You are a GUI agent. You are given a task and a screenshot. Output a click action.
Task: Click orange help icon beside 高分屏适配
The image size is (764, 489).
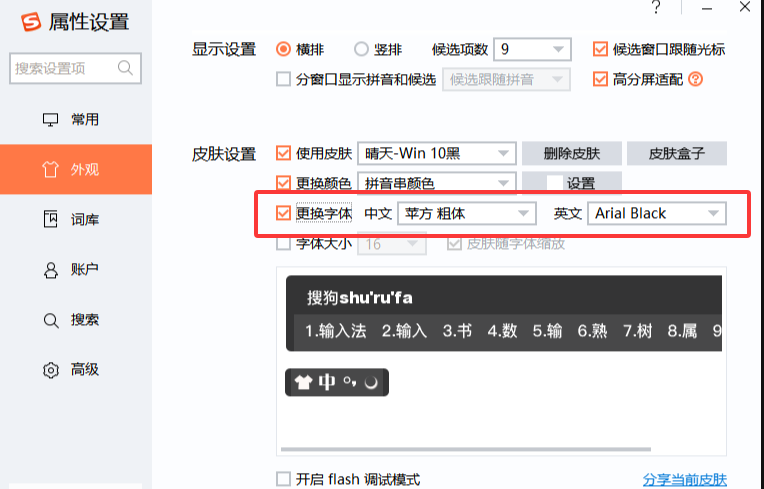[696, 79]
